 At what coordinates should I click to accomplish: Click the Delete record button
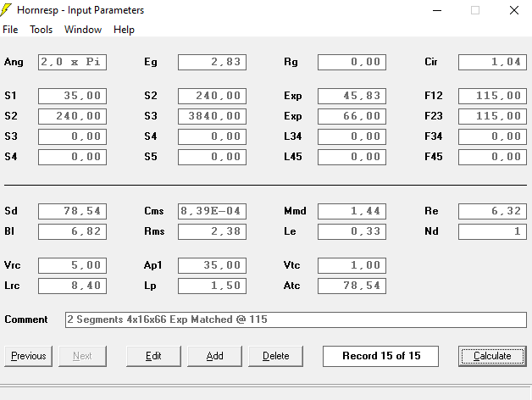276,356
